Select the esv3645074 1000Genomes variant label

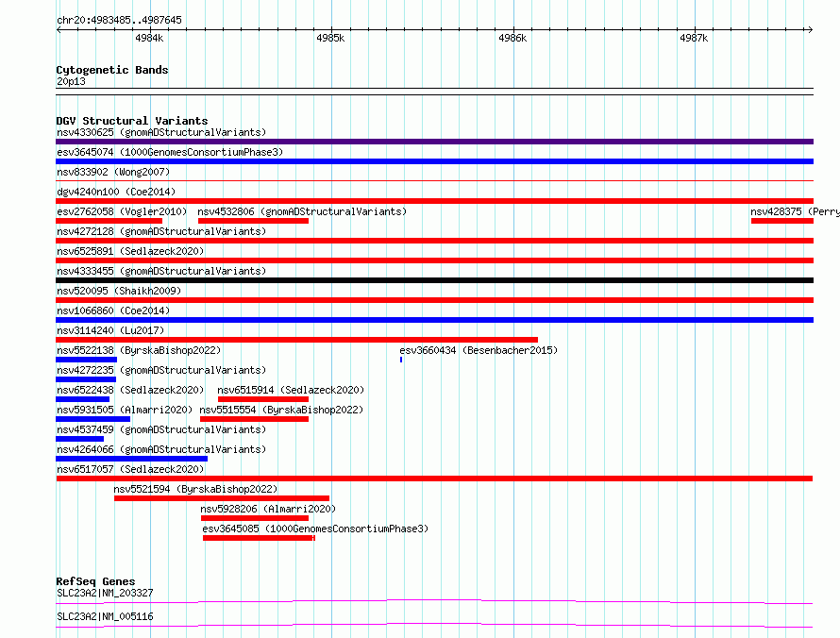(170, 152)
